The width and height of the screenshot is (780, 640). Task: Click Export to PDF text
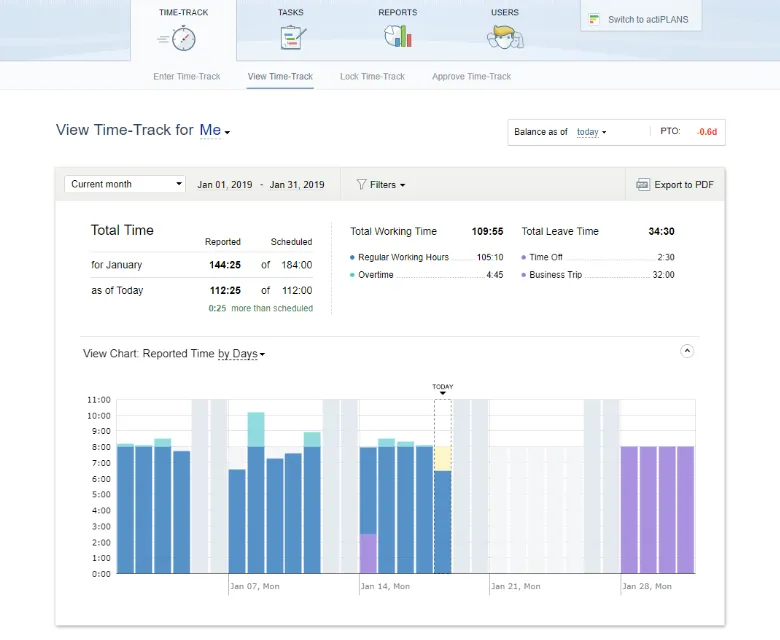pos(684,184)
